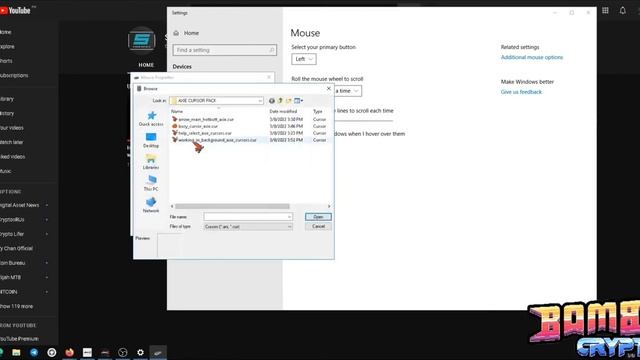Open Explore in YouTube sidebar
The height and width of the screenshot is (360, 640).
click(7, 47)
